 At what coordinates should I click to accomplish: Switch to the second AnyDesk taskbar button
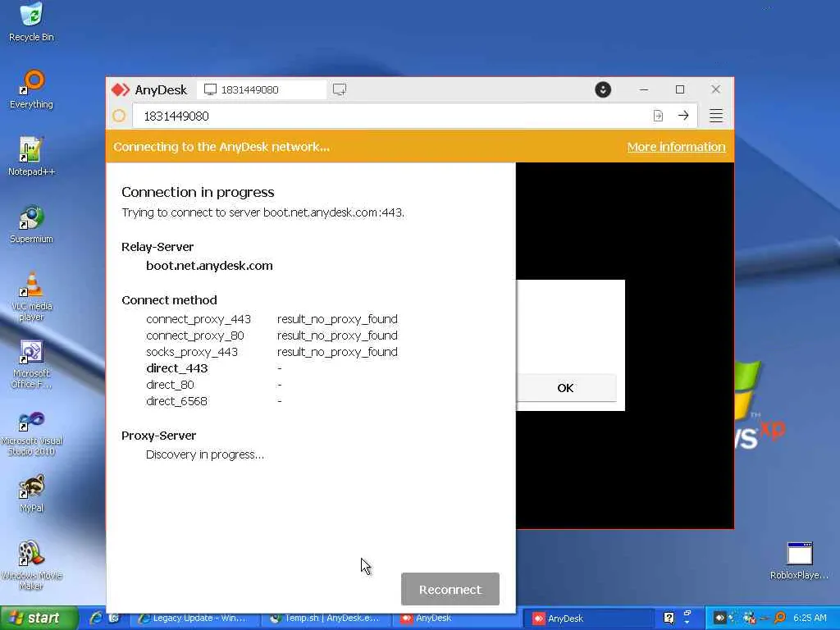pyautogui.click(x=589, y=619)
